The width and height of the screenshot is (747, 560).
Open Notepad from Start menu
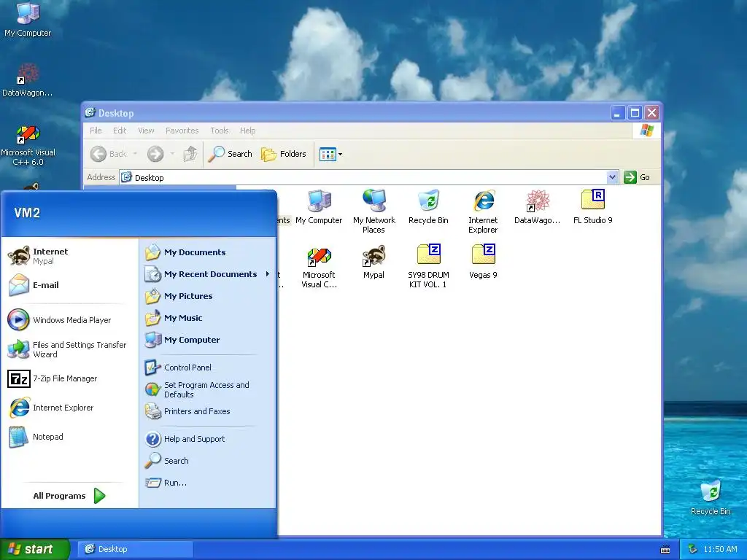(x=69, y=437)
